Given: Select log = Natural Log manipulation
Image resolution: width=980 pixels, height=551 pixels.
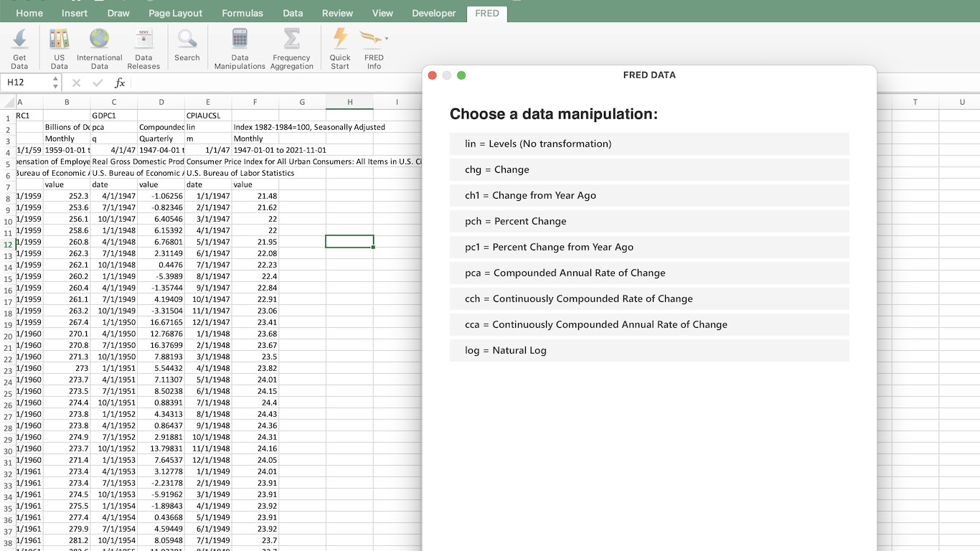Looking at the screenshot, I should pos(649,350).
